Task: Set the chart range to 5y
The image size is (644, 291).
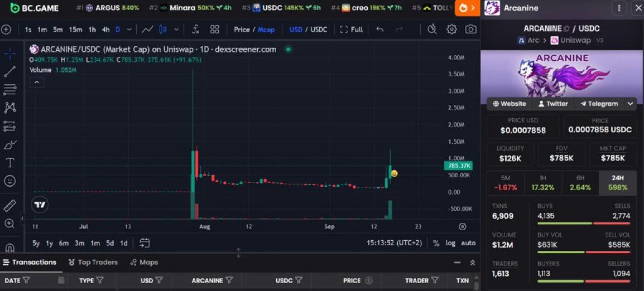Action: (x=36, y=243)
